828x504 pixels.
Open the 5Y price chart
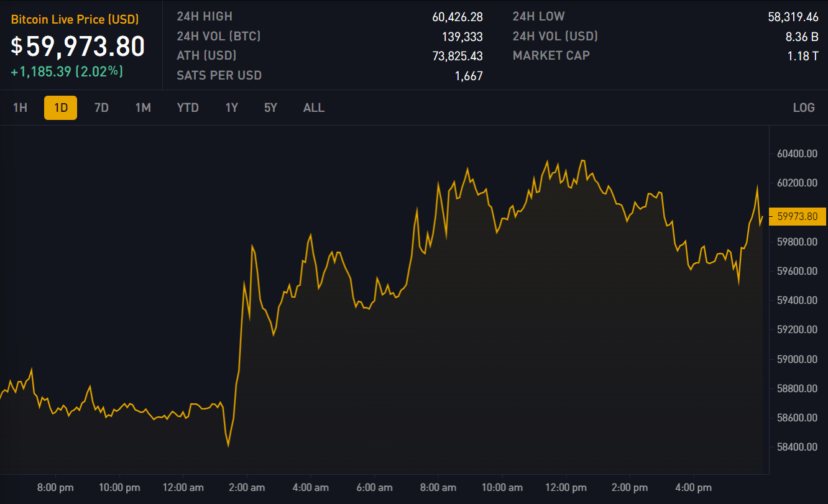pos(270,108)
